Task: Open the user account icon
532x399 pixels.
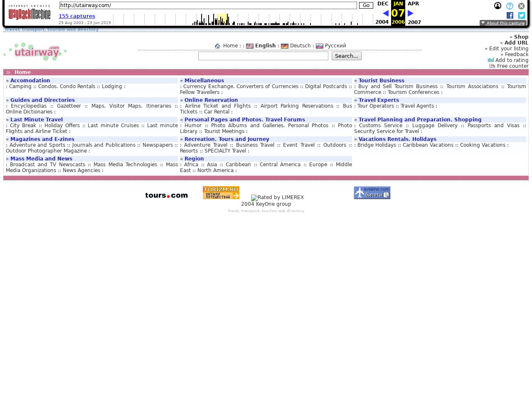Action: pos(498,6)
